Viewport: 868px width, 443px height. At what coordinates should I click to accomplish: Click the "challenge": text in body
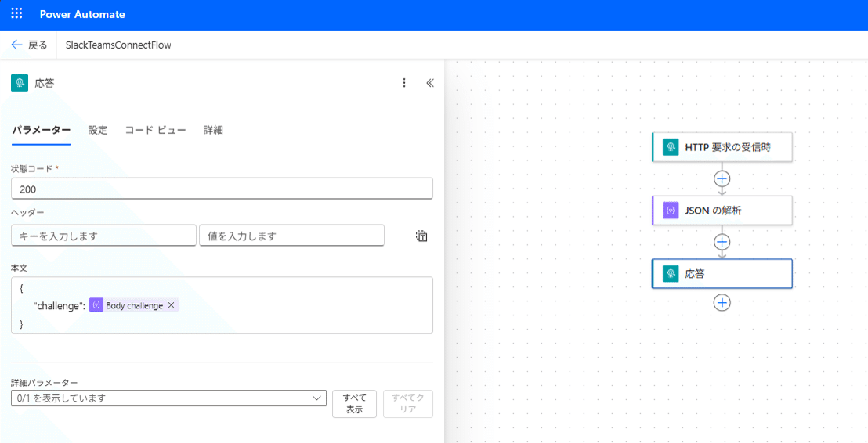coord(60,305)
